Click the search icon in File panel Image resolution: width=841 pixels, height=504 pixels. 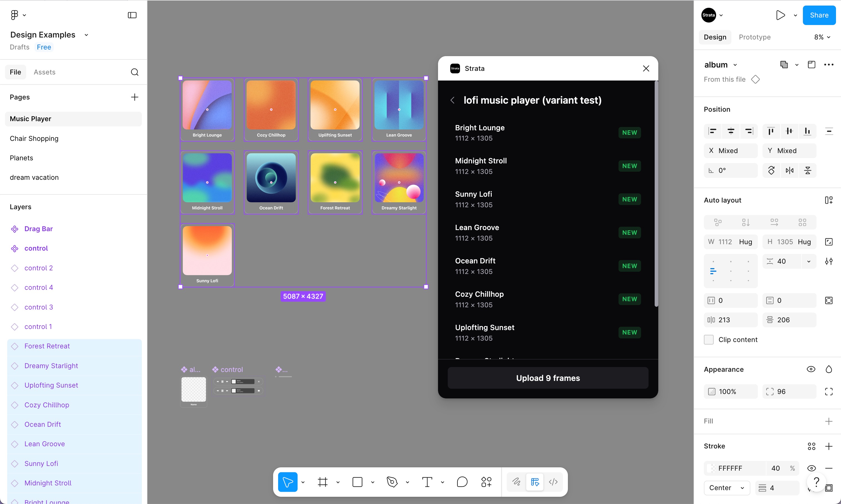(x=135, y=72)
